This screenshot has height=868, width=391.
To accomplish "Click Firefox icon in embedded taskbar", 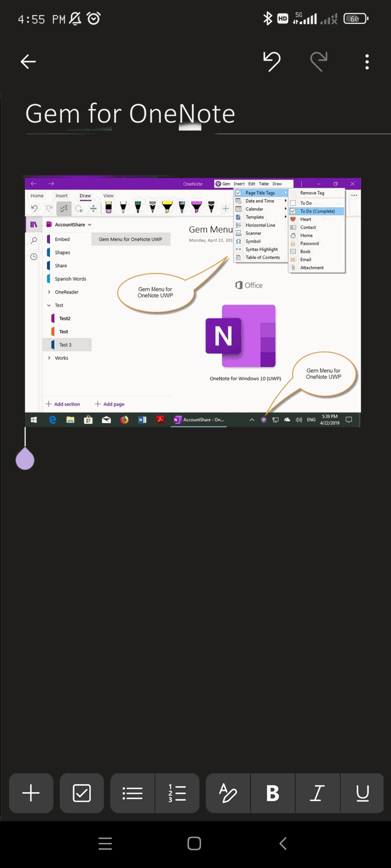I will [124, 420].
